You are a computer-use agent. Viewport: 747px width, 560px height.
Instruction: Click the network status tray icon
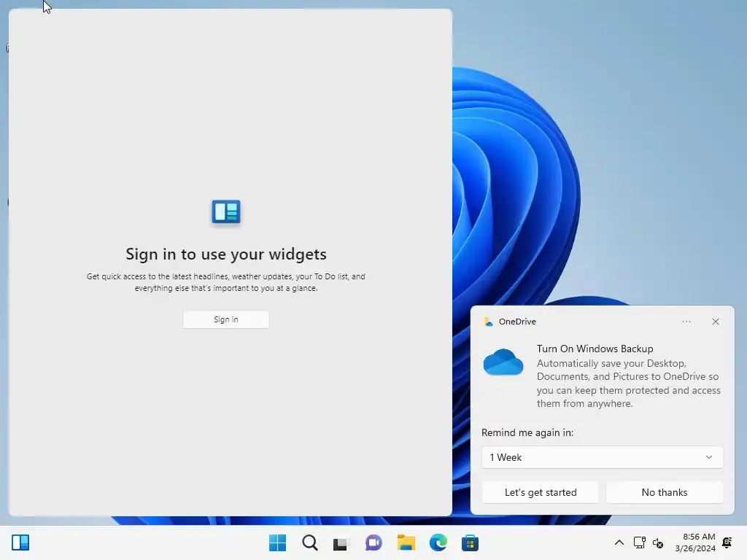[639, 542]
